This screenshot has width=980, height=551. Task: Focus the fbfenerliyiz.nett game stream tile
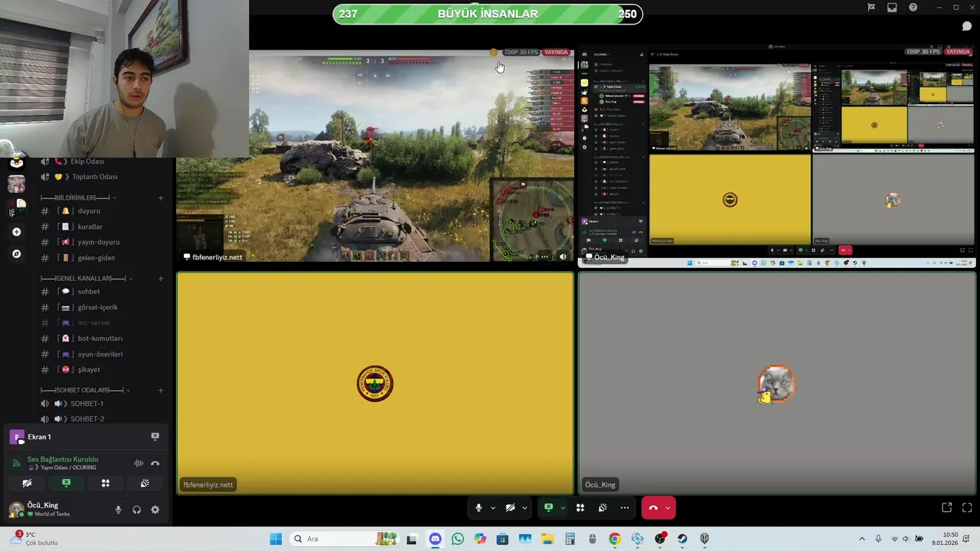(375, 156)
